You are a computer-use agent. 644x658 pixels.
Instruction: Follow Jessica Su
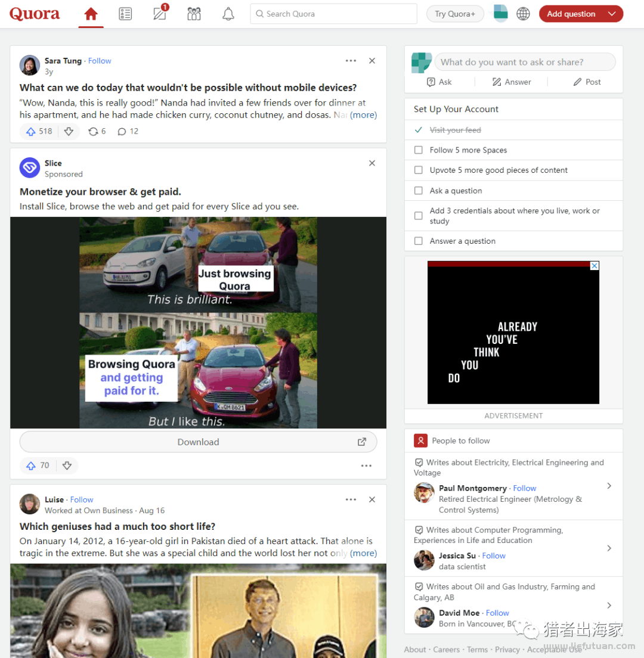click(494, 555)
